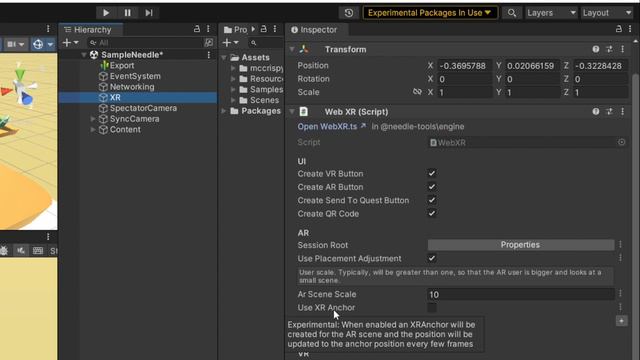Viewport: 640px width, 360px height.
Task: Click the Session Root Properties button
Action: point(521,245)
